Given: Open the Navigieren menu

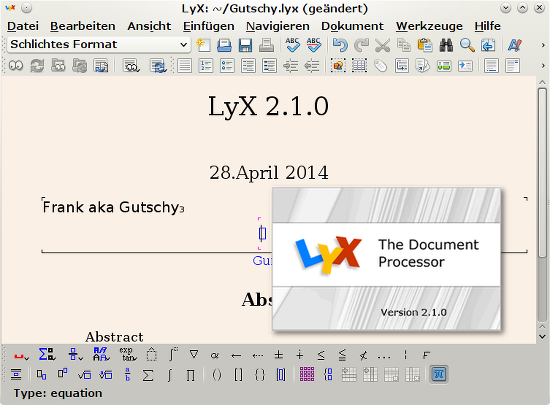Looking at the screenshot, I should tap(277, 26).
